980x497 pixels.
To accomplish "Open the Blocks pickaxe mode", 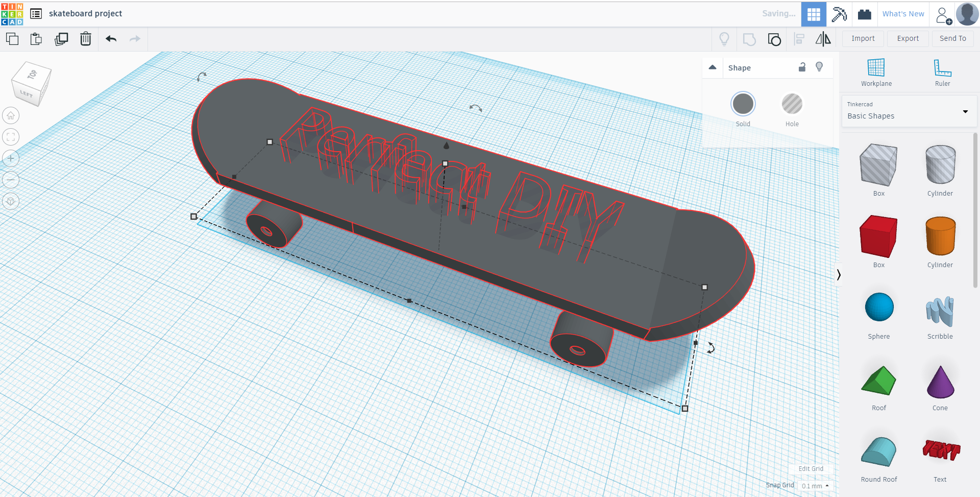I will [x=839, y=14].
